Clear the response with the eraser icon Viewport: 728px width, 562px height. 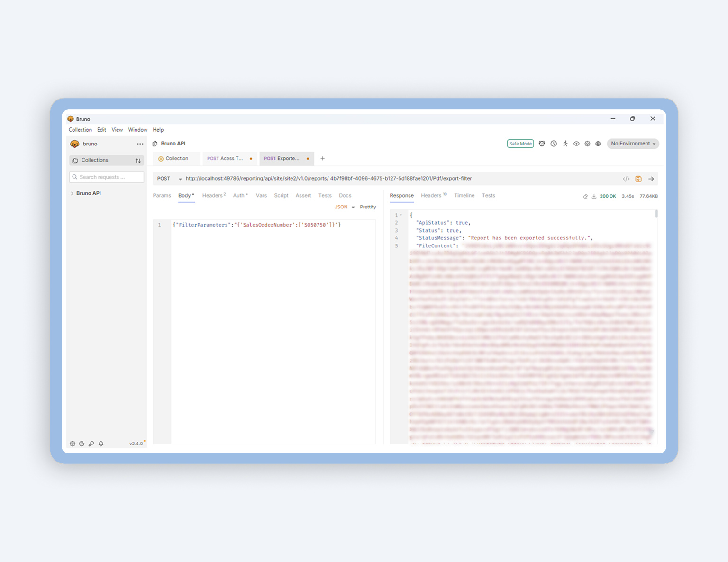[585, 196]
